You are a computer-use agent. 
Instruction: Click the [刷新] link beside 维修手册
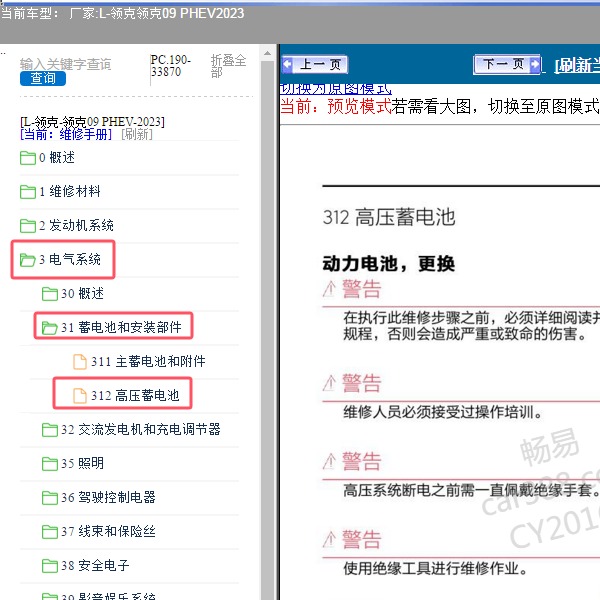pos(137,134)
